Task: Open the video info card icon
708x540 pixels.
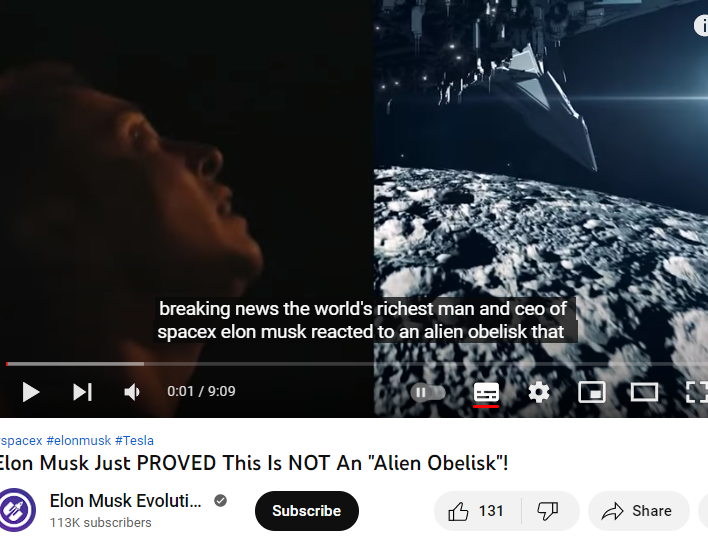Action: 701,25
